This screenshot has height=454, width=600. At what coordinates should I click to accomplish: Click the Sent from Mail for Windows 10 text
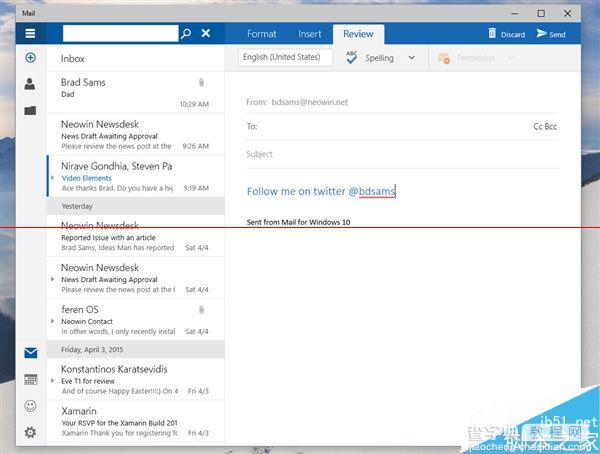click(298, 222)
